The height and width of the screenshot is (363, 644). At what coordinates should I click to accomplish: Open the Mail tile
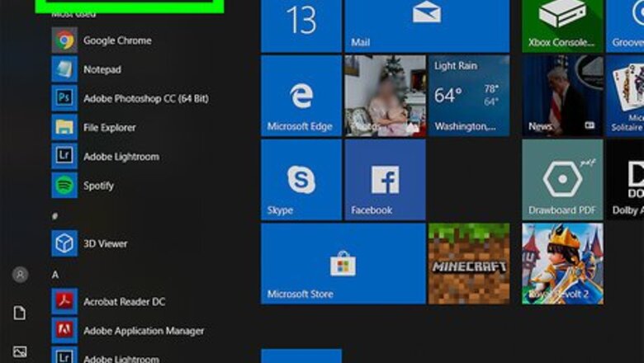[427, 26]
